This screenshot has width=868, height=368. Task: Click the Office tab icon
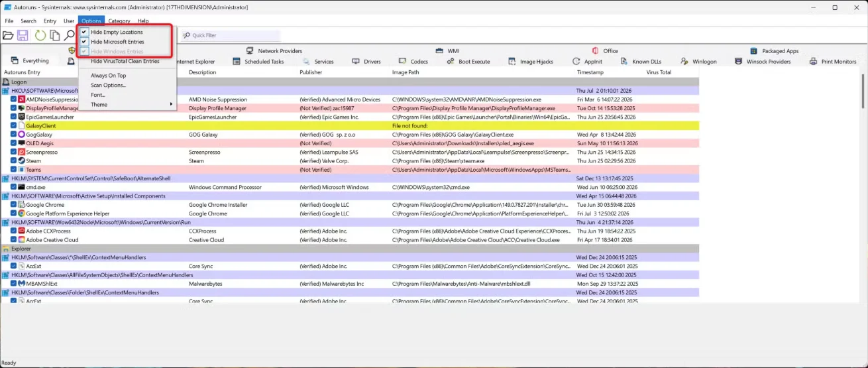point(596,50)
